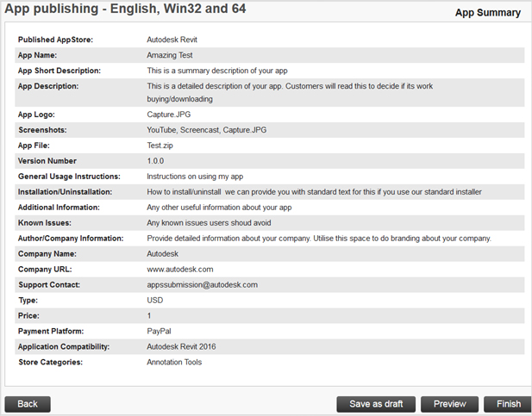
Task: Select the PayPal payment platform value
Action: click(160, 332)
